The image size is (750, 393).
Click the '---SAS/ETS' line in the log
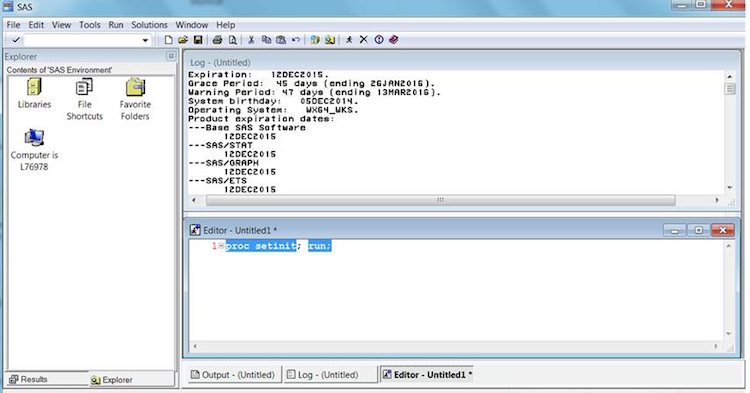coord(217,180)
